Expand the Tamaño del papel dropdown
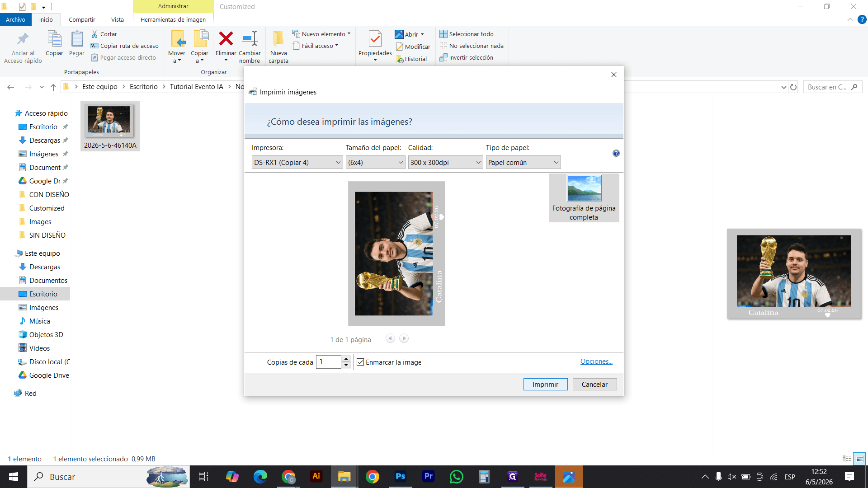The width and height of the screenshot is (868, 488). pos(375,163)
